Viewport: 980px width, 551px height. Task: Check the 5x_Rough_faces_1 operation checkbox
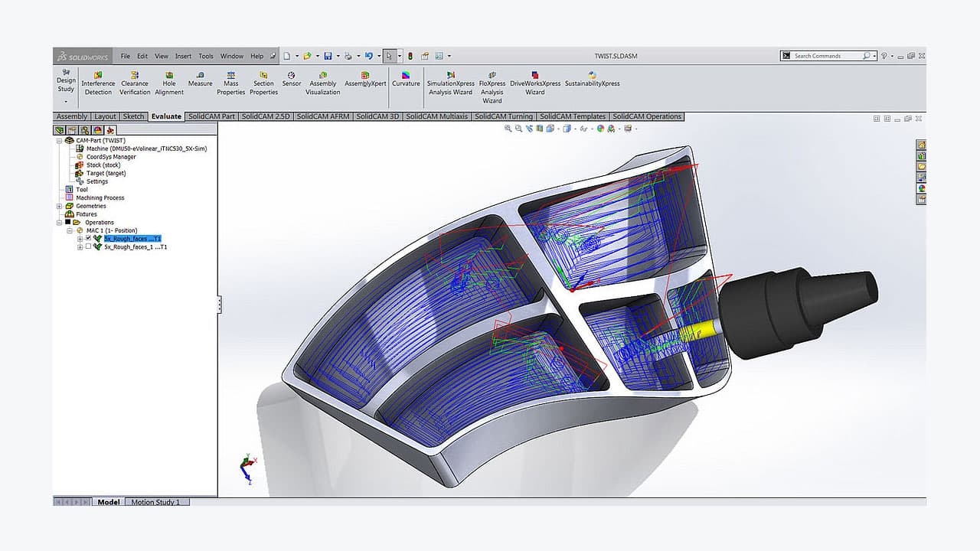click(x=88, y=246)
